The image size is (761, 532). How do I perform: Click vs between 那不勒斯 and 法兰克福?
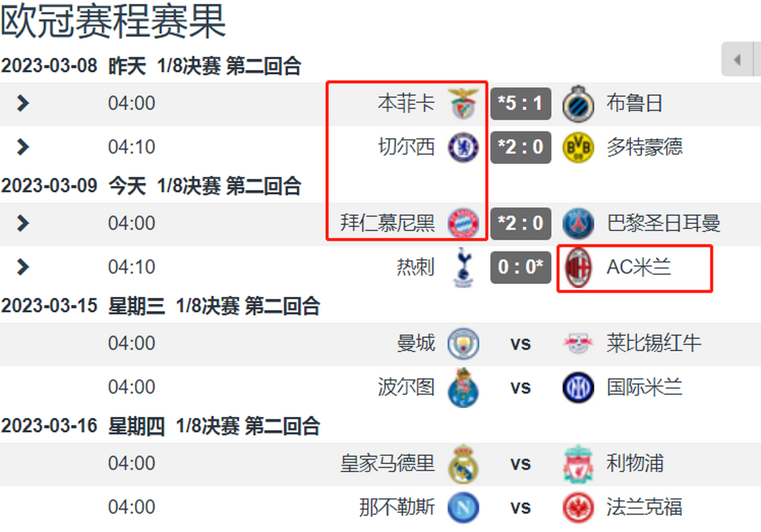pyautogui.click(x=520, y=508)
